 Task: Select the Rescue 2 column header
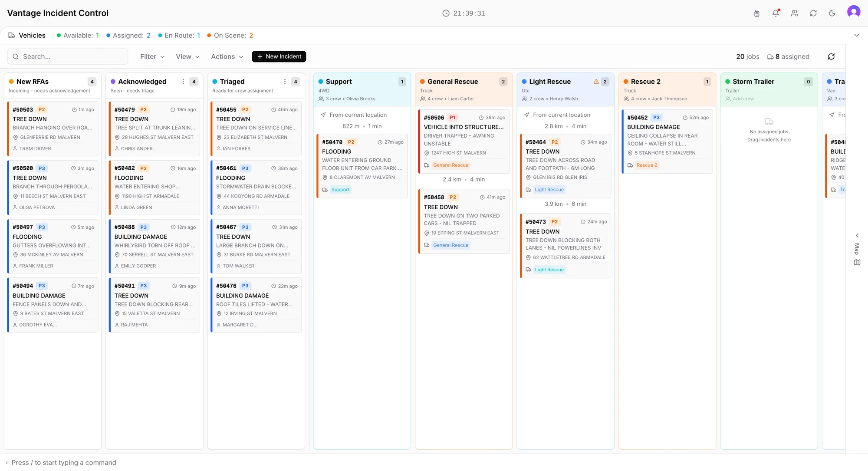click(x=667, y=90)
